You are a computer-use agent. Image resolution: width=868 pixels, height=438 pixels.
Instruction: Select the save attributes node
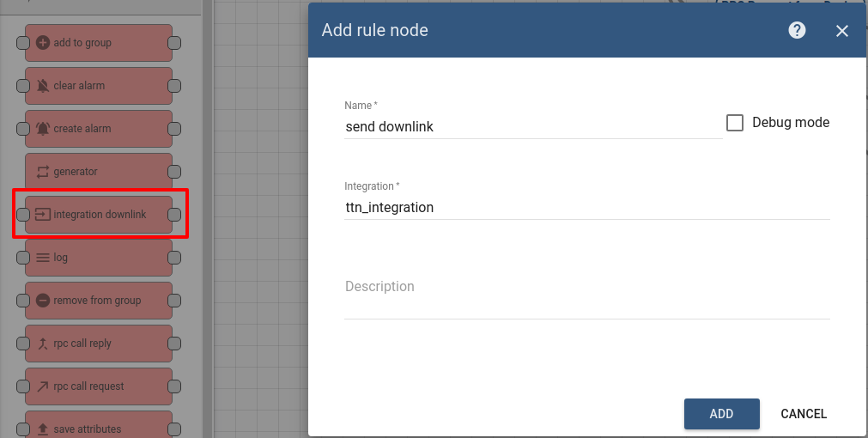(x=99, y=425)
